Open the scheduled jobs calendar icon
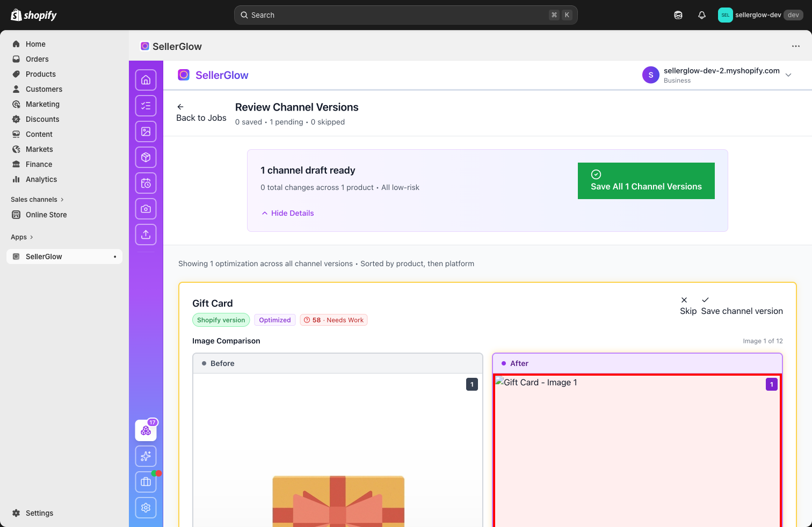 (146, 183)
